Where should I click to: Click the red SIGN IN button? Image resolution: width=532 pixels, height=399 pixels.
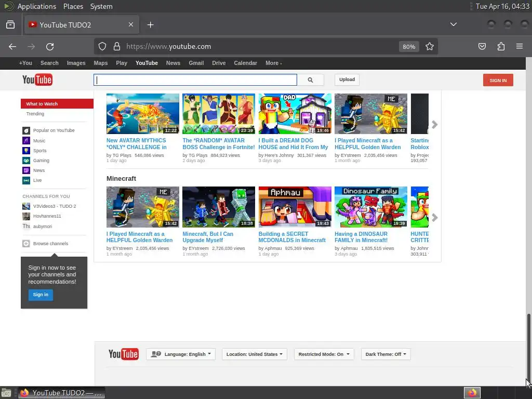pos(498,80)
